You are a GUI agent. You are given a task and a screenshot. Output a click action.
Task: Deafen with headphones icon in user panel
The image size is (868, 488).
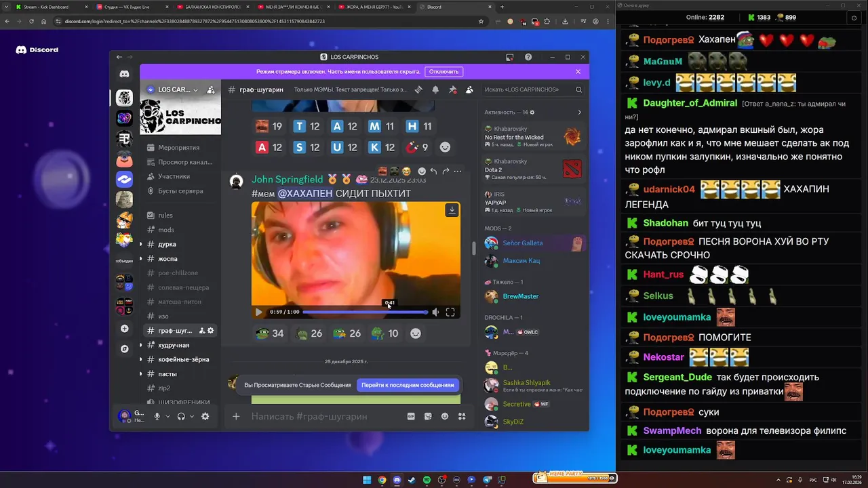181,416
